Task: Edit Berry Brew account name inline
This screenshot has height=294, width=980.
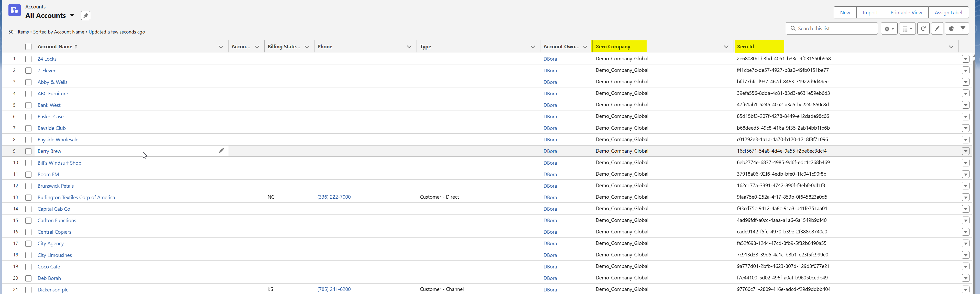Action: tap(221, 151)
